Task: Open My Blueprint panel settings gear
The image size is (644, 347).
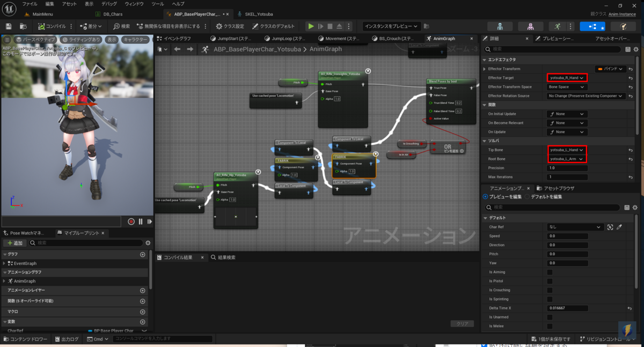Action: click(148, 243)
